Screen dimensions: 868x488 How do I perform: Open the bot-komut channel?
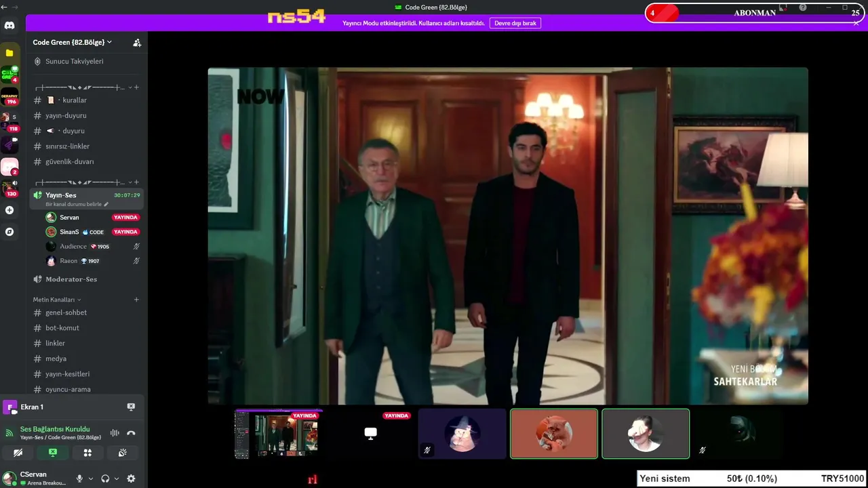[87, 328]
